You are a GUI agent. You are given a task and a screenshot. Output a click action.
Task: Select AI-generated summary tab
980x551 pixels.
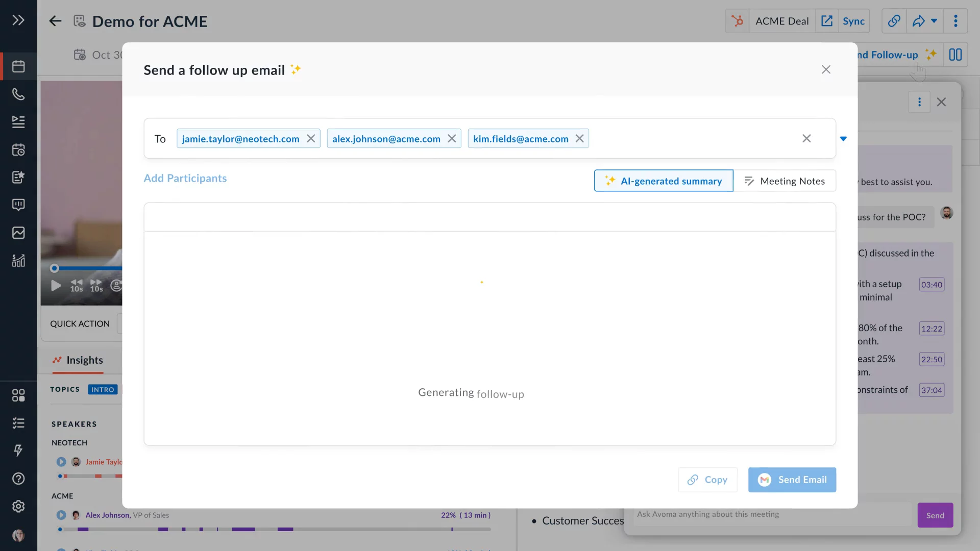coord(663,181)
